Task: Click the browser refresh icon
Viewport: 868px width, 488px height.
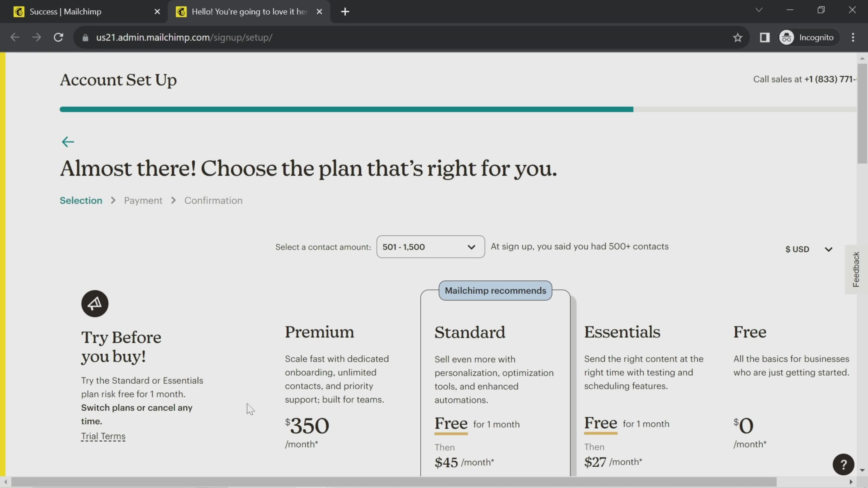Action: pos(58,38)
